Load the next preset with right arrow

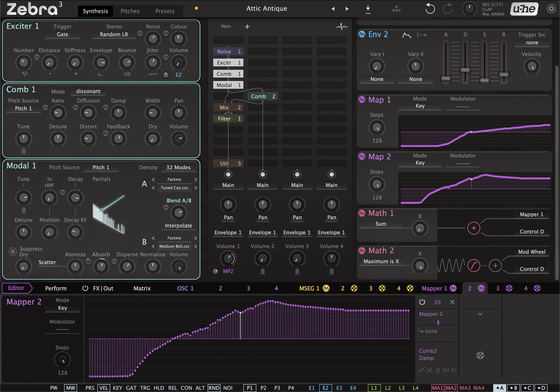point(347,9)
